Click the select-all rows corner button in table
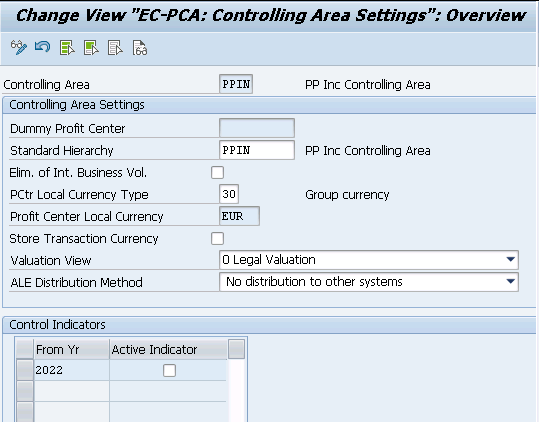 25,349
